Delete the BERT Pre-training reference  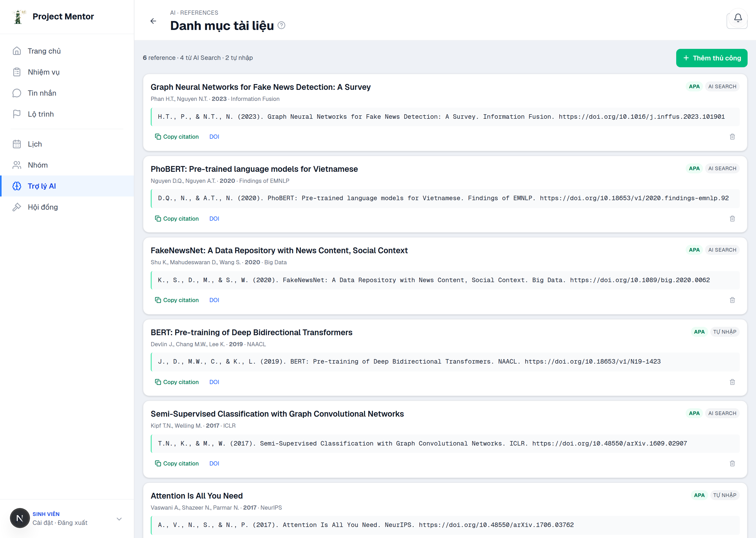coord(732,382)
